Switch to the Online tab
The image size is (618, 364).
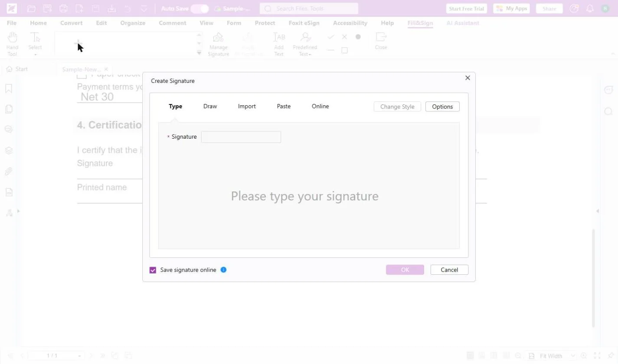320,106
